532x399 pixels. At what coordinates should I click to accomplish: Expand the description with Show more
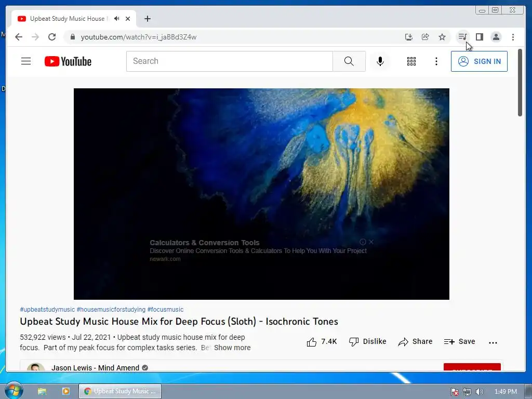click(232, 348)
